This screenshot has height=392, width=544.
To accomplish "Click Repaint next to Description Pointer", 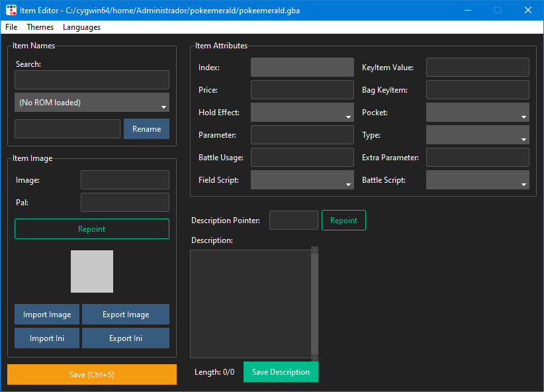I will 343,220.
